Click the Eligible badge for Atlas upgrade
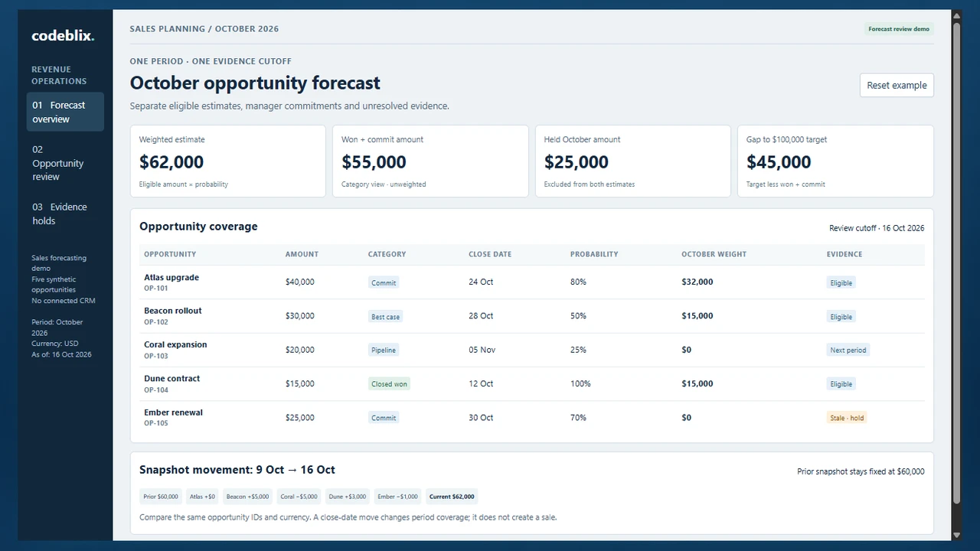Image resolution: width=980 pixels, height=551 pixels. [x=841, y=282]
